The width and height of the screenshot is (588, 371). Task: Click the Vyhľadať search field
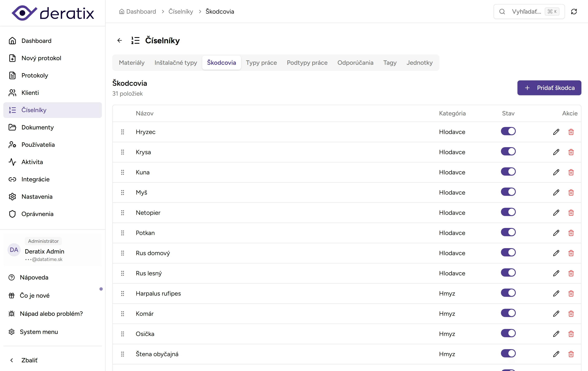pyautogui.click(x=527, y=12)
